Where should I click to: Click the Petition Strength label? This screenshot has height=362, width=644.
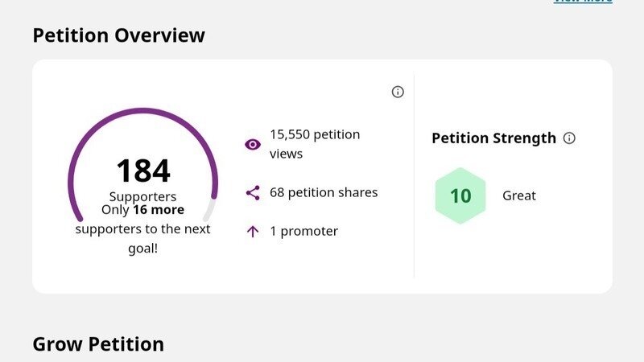[493, 138]
